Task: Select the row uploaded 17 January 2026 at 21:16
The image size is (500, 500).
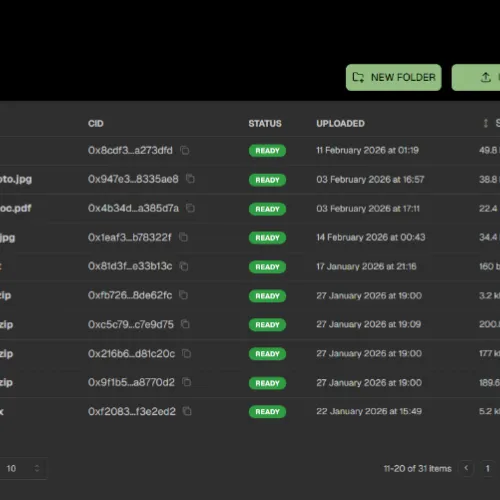Action: point(250,266)
